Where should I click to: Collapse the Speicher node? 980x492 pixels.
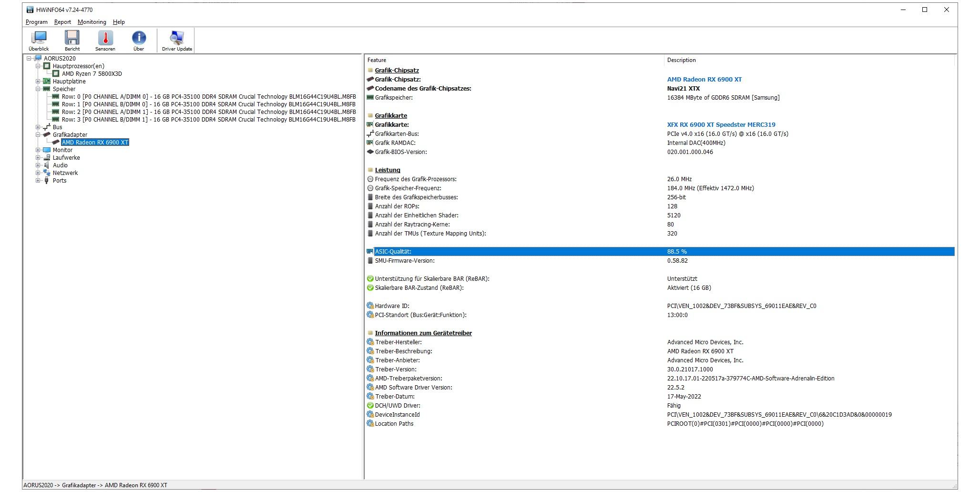tap(38, 89)
